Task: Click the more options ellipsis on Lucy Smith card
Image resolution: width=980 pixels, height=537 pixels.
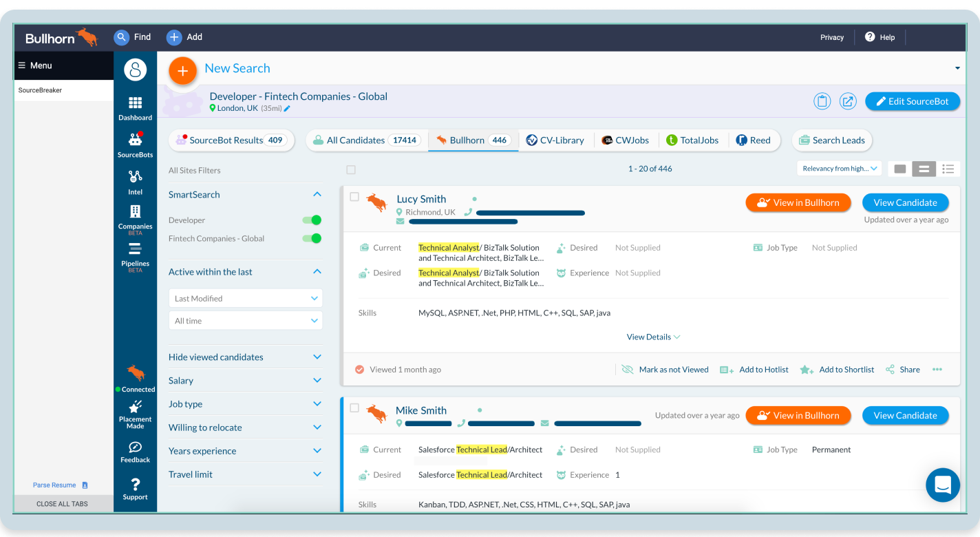Action: click(x=937, y=370)
